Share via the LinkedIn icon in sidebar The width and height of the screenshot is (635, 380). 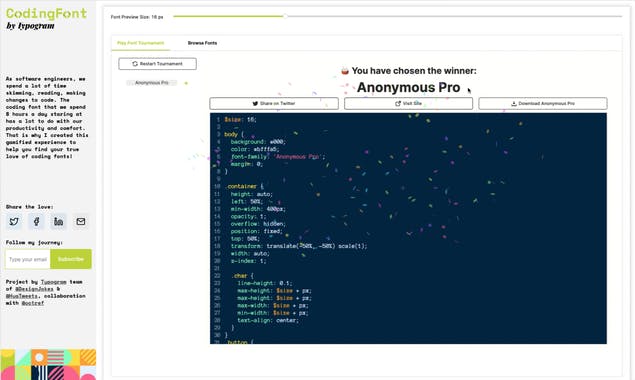pyautogui.click(x=59, y=222)
